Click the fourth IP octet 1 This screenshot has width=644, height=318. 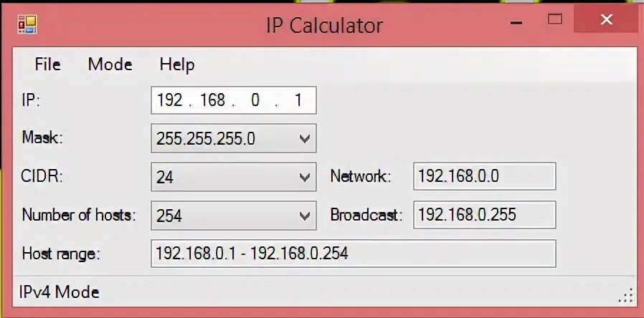tap(298, 100)
